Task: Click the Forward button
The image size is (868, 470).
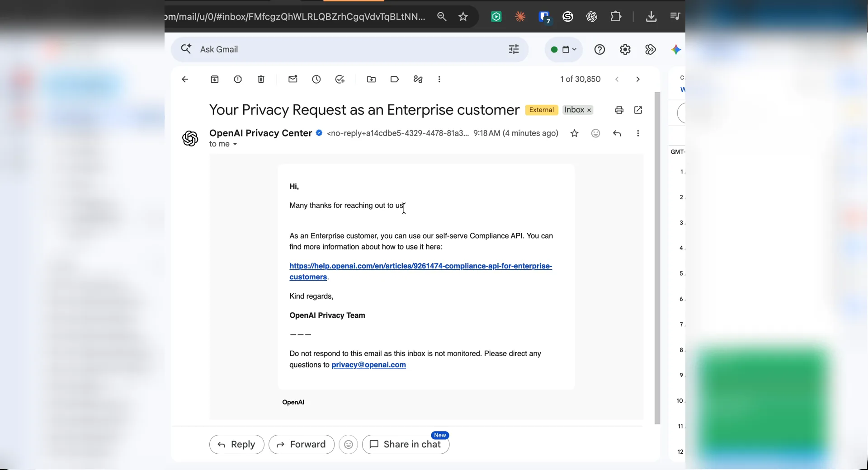Action: click(x=302, y=445)
